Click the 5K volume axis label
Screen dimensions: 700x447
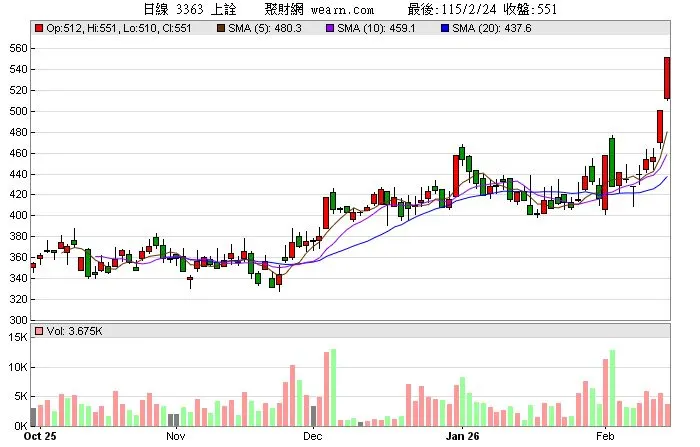[x=21, y=396]
